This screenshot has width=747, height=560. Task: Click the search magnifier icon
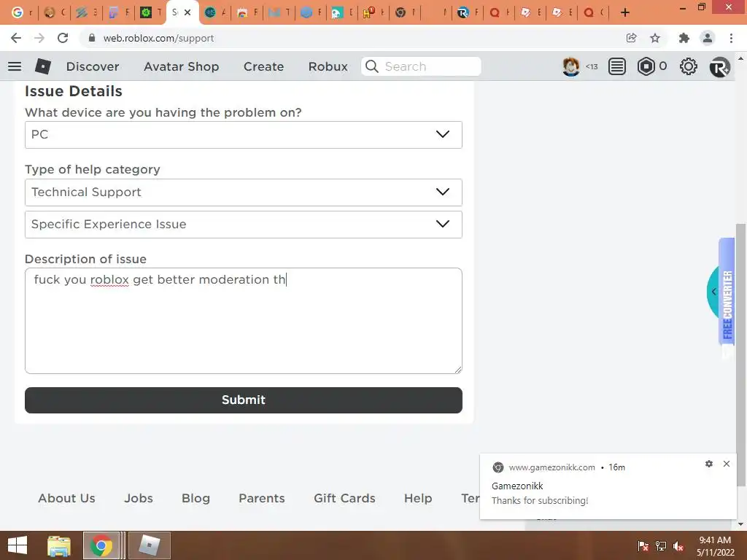[372, 66]
